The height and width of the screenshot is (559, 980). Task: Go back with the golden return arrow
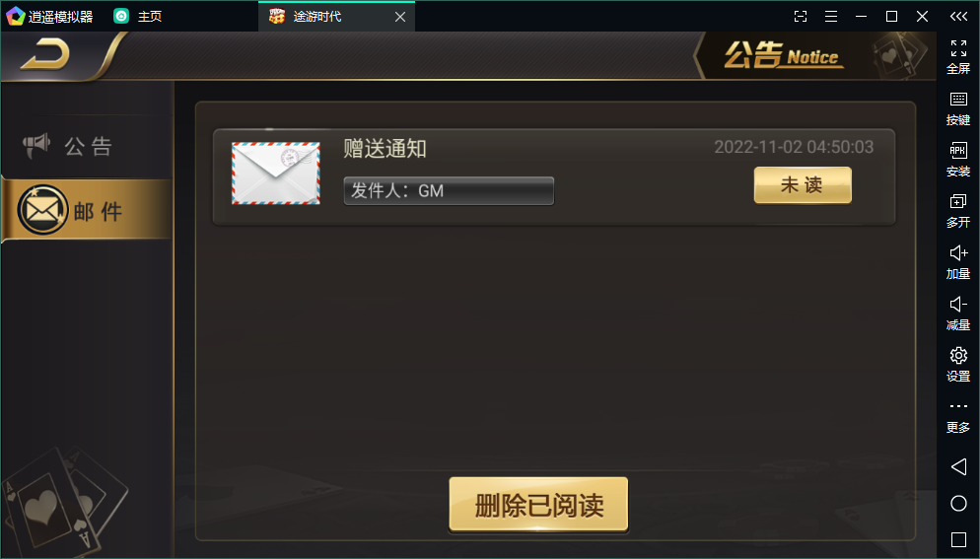coord(45,54)
